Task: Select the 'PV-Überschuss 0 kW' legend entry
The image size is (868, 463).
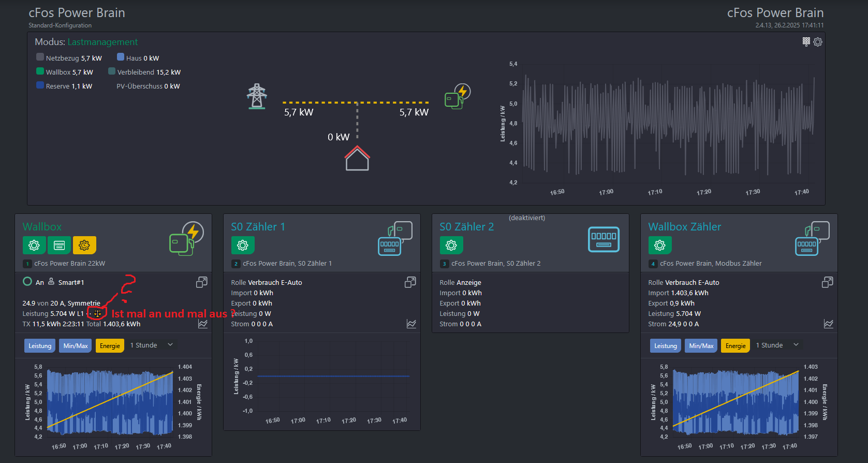Action: tap(148, 86)
